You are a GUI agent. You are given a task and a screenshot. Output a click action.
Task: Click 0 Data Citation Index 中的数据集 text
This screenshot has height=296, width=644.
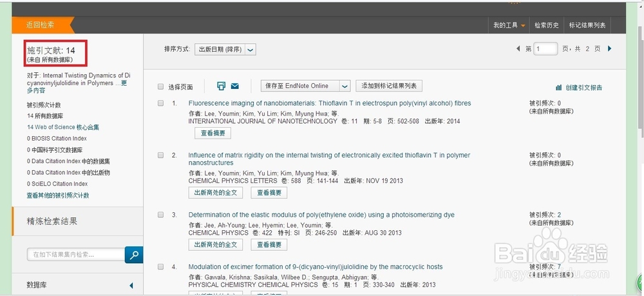68,161
